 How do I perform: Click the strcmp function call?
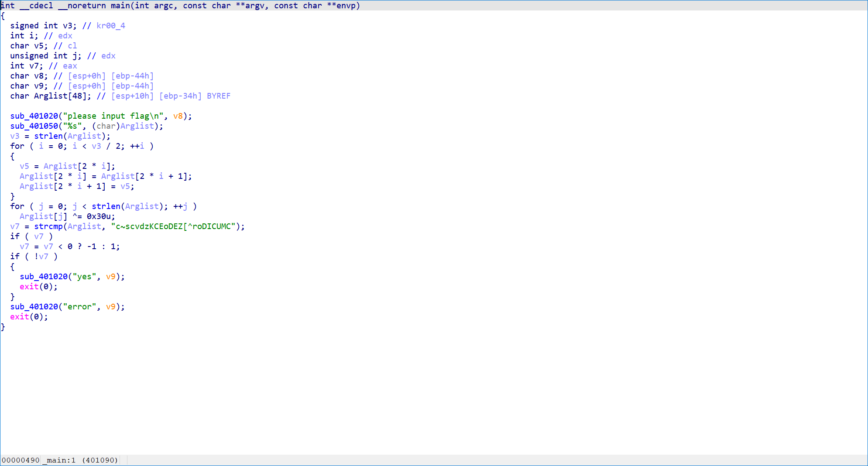point(48,226)
